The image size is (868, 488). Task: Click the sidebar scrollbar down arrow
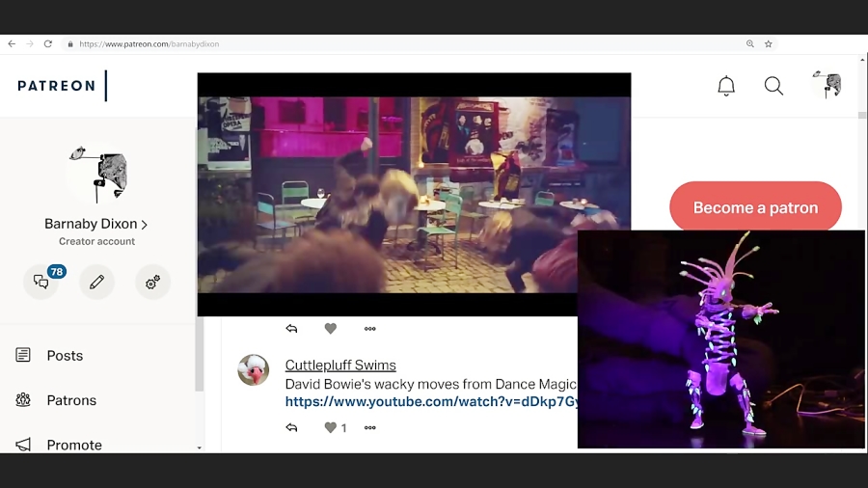tap(200, 447)
